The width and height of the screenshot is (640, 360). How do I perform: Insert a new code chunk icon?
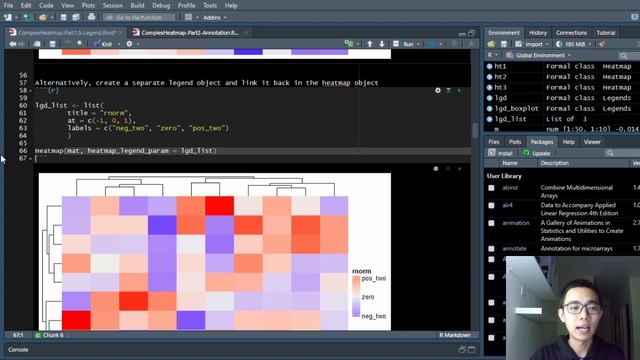(x=349, y=43)
